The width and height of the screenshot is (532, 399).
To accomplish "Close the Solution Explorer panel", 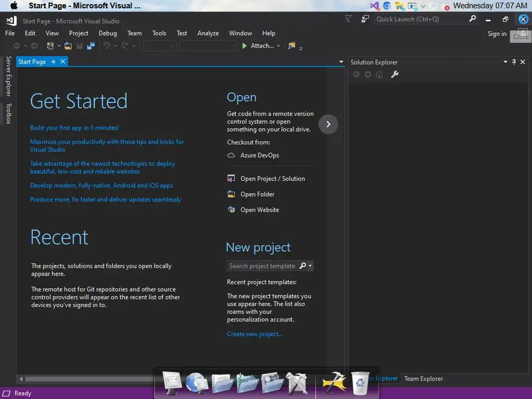I will (x=523, y=62).
